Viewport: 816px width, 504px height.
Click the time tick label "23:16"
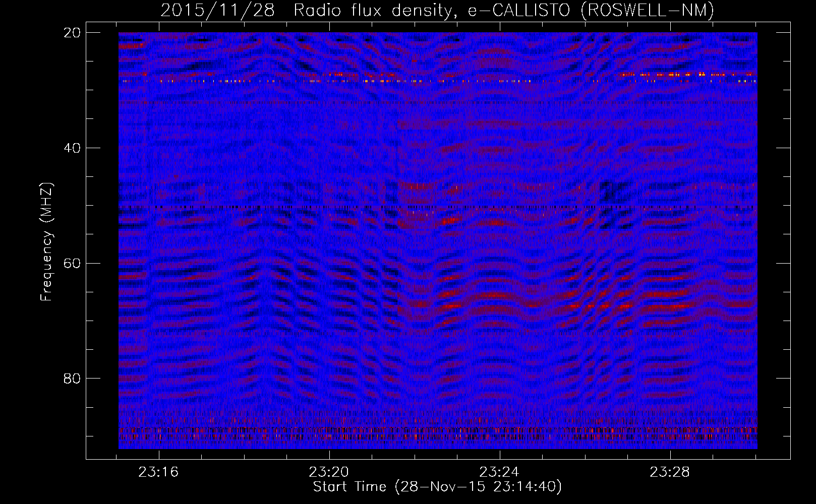pos(159,472)
